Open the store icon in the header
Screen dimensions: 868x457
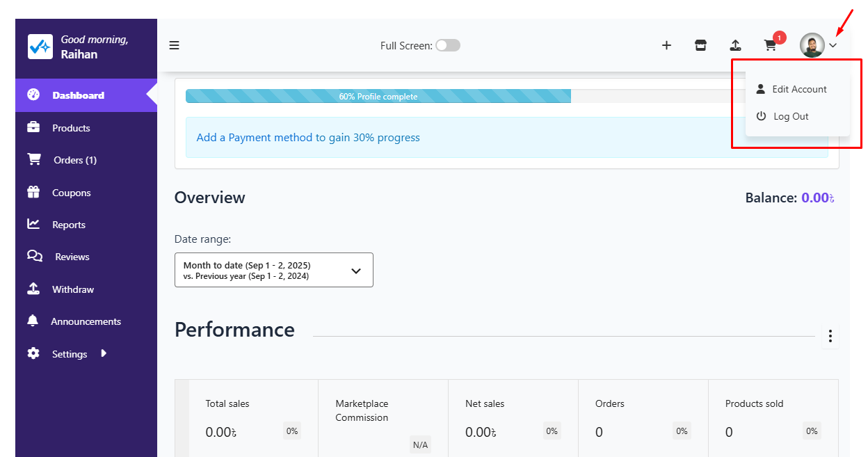(x=700, y=45)
